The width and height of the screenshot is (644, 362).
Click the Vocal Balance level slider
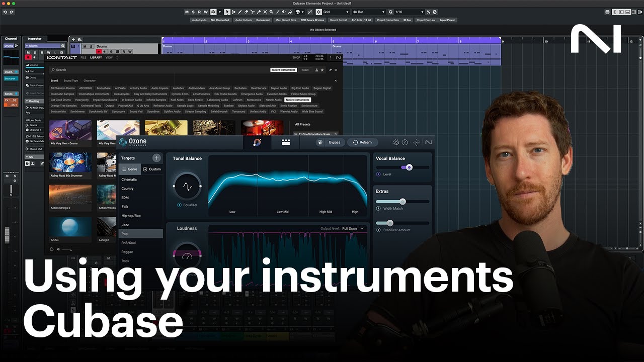(x=403, y=167)
